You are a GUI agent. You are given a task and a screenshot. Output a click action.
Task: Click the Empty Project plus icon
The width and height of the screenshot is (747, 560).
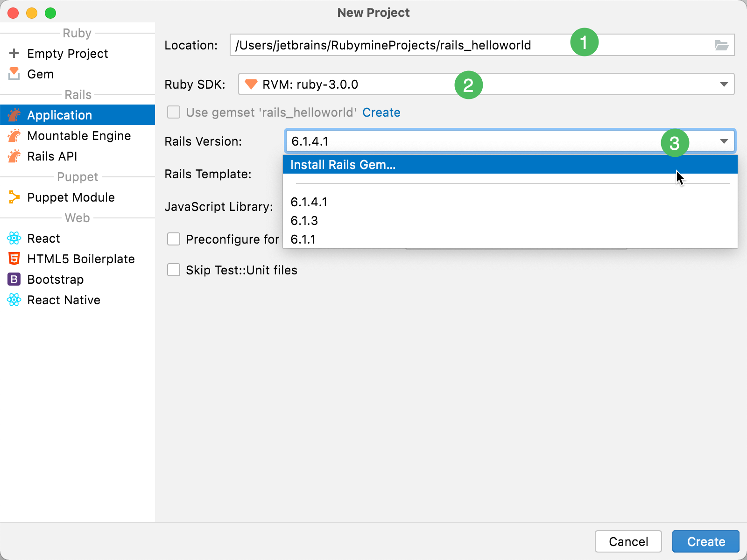pos(14,53)
